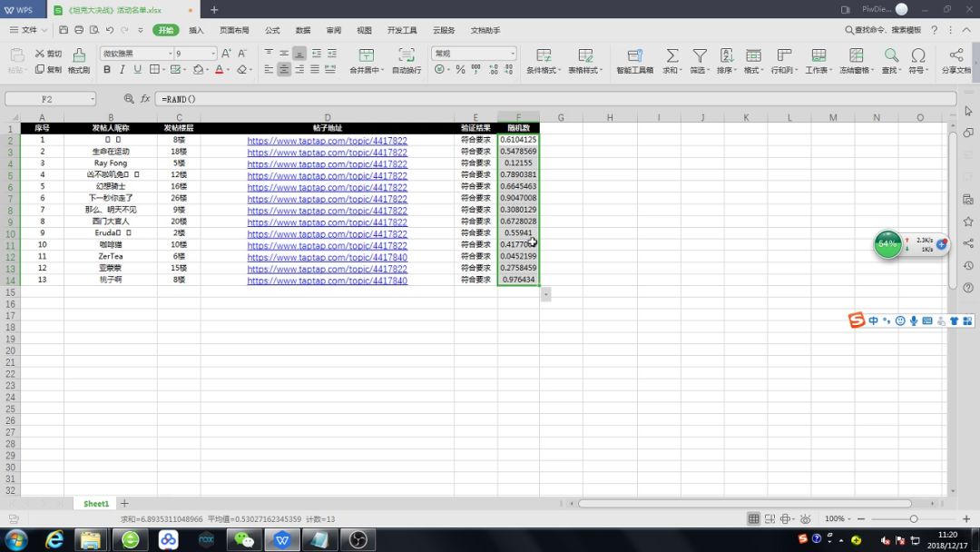Switch to the Insert (插入) ribbon tab

[x=196, y=30]
